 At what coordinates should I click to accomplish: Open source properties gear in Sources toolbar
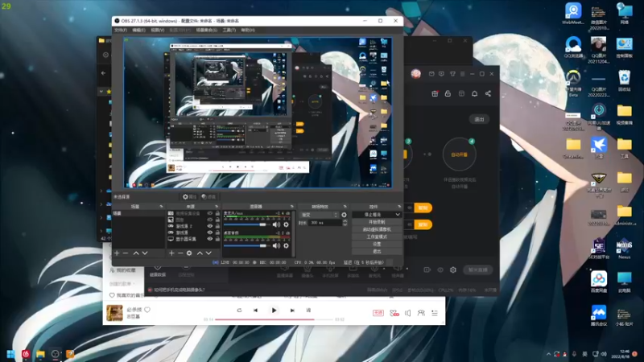[x=189, y=253]
